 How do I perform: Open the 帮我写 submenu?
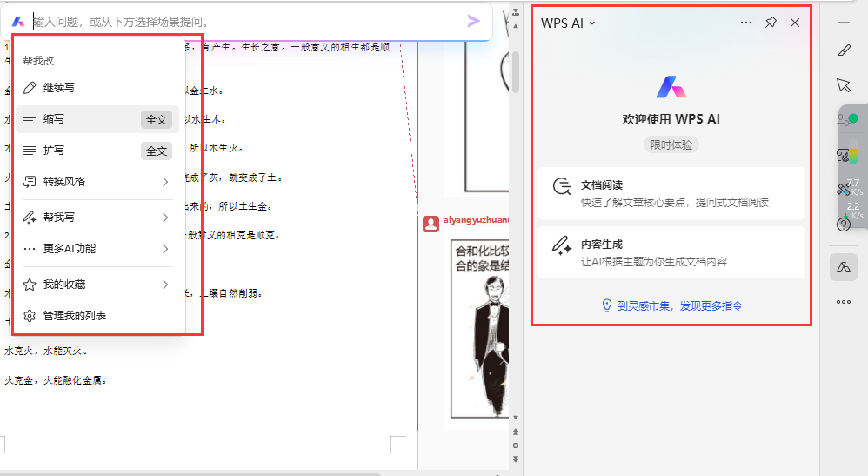coord(97,218)
